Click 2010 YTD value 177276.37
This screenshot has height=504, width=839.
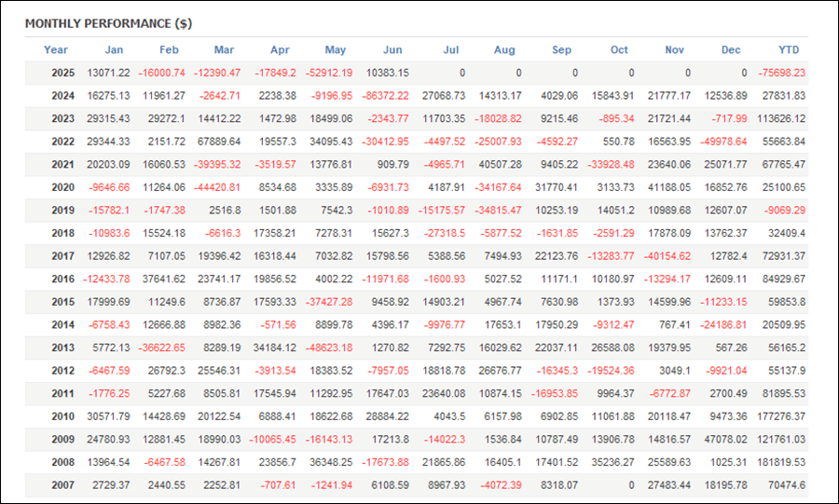781,416
